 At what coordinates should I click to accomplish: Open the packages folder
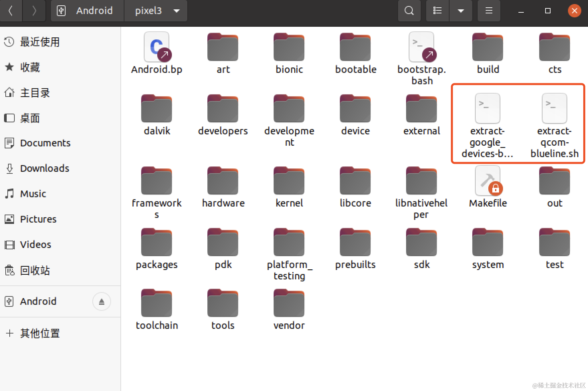pyautogui.click(x=157, y=242)
